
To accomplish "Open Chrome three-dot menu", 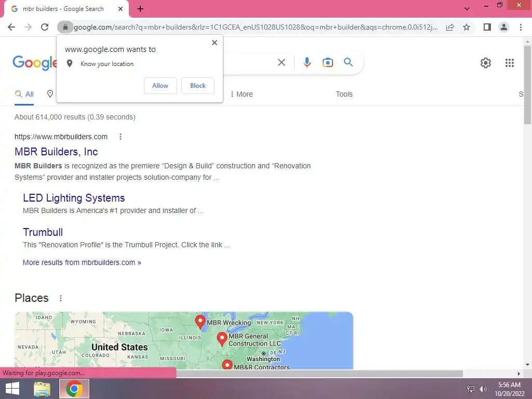I will (x=521, y=27).
